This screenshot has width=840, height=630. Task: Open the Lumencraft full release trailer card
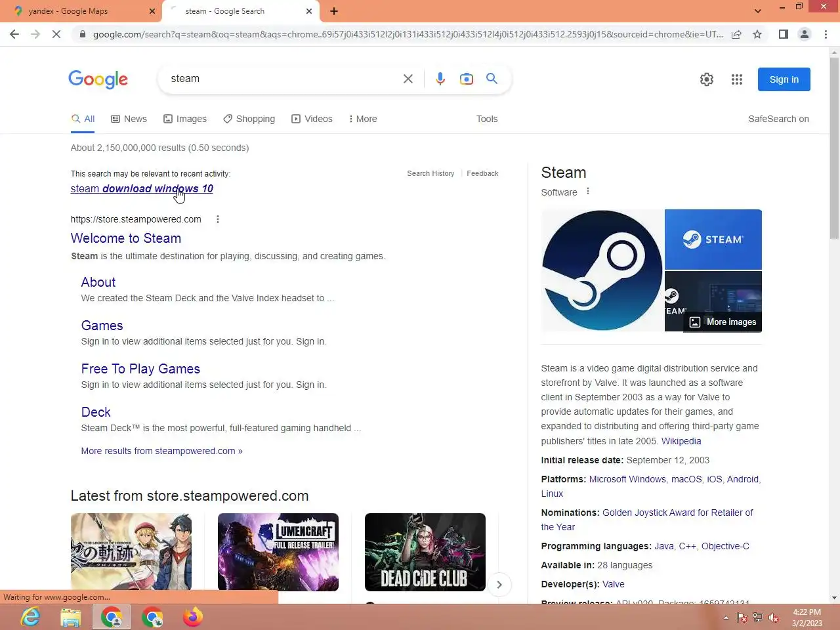(278, 552)
